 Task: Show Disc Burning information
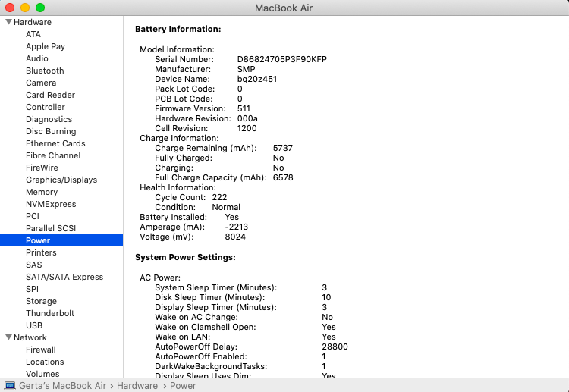coord(51,131)
